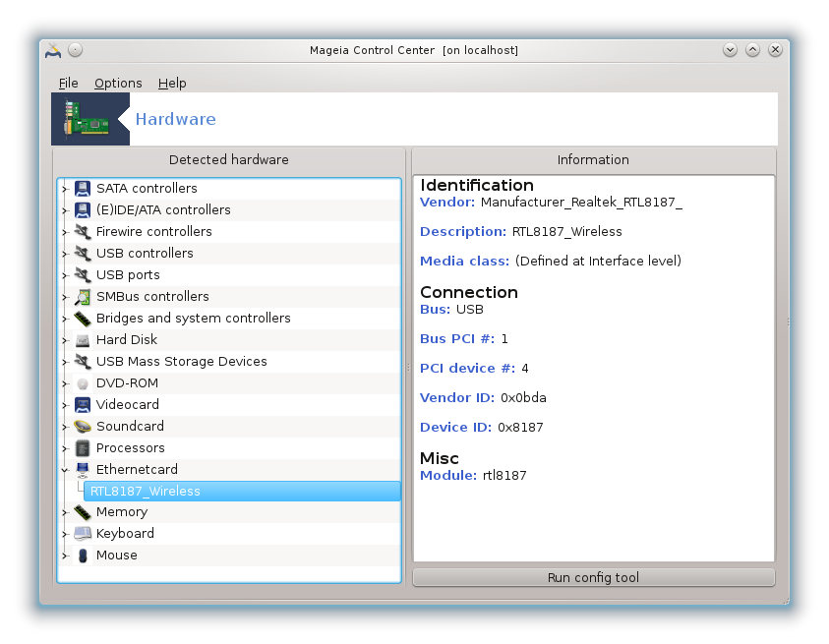Expand the Hard Disk node

(x=65, y=340)
